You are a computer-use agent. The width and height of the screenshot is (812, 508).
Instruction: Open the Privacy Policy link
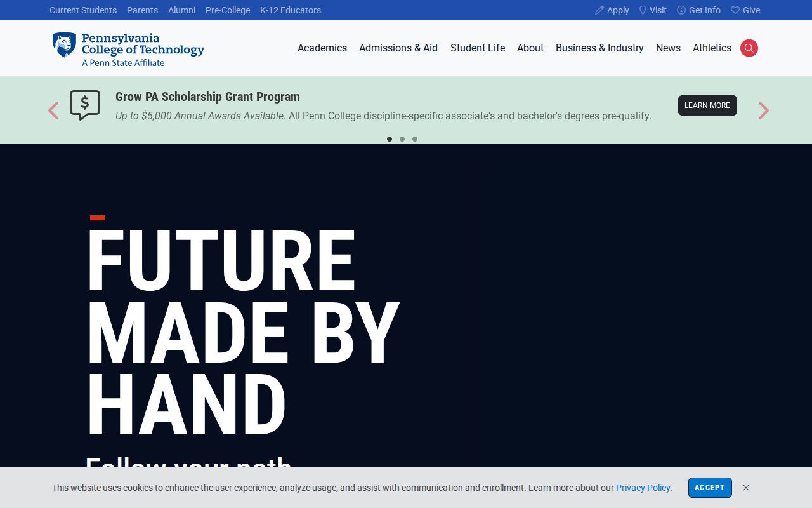pyautogui.click(x=643, y=488)
